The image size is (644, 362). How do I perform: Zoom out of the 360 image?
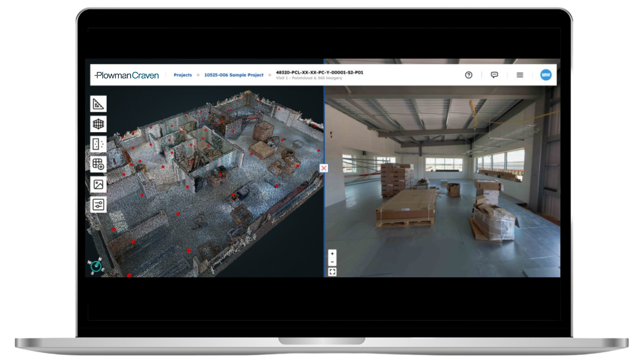(x=332, y=262)
